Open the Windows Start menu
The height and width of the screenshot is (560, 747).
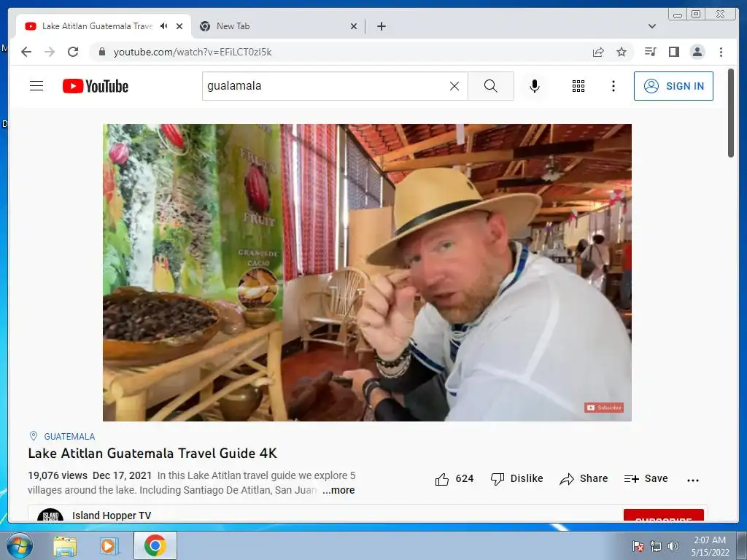click(x=18, y=545)
